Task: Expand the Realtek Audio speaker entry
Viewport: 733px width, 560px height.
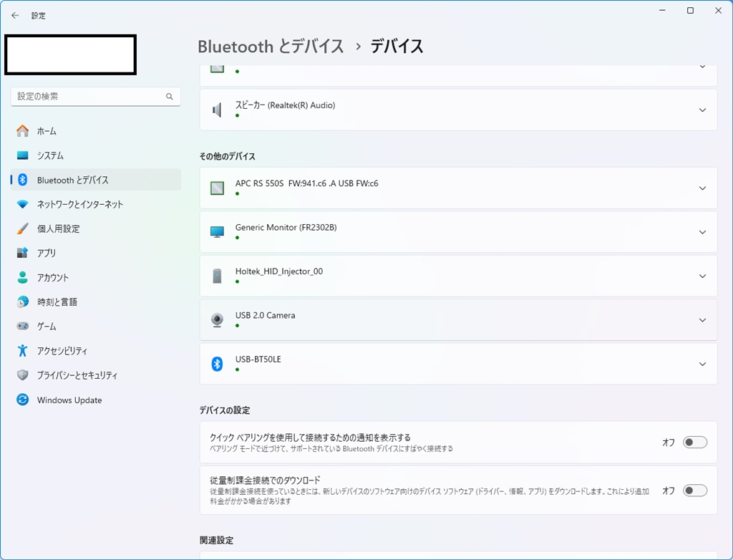Action: coord(702,110)
